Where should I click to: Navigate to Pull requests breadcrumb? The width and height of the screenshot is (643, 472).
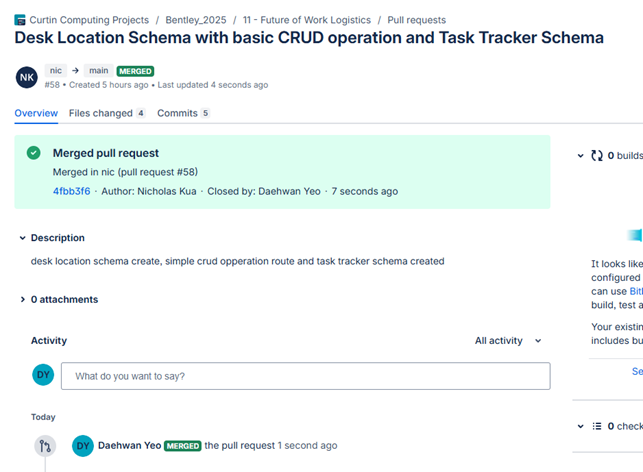tap(417, 20)
